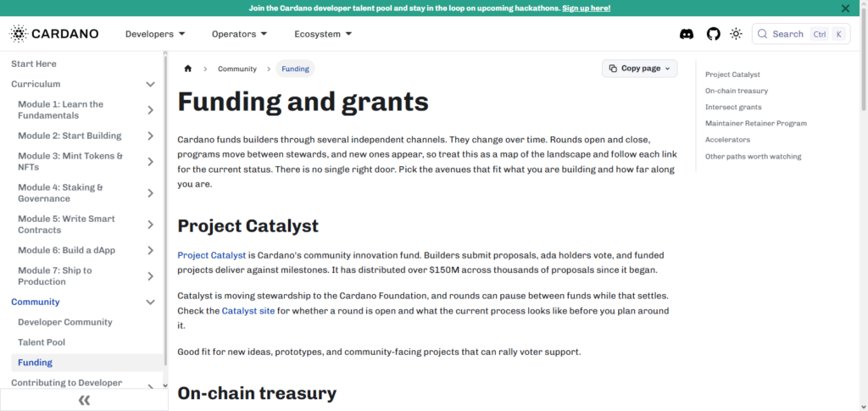Collapse sidebar with double-chevron button
Image resolution: width=868 pixels, height=411 pixels.
[x=84, y=400]
